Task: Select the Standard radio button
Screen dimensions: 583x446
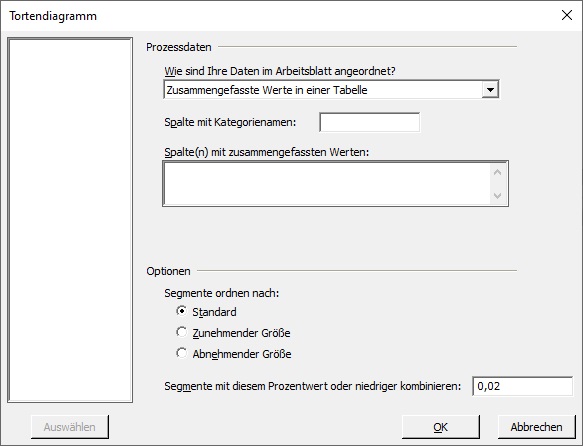Action: coord(181,311)
